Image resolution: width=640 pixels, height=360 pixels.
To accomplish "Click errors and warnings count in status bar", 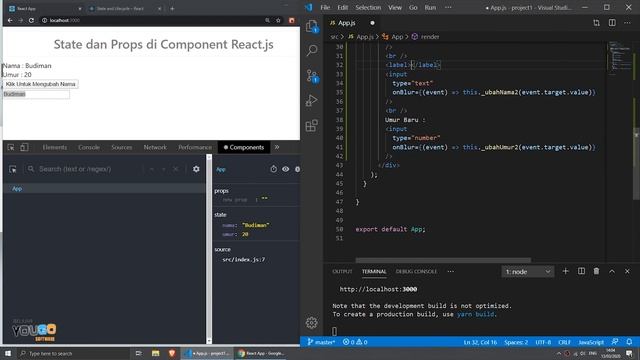I will tap(355, 342).
